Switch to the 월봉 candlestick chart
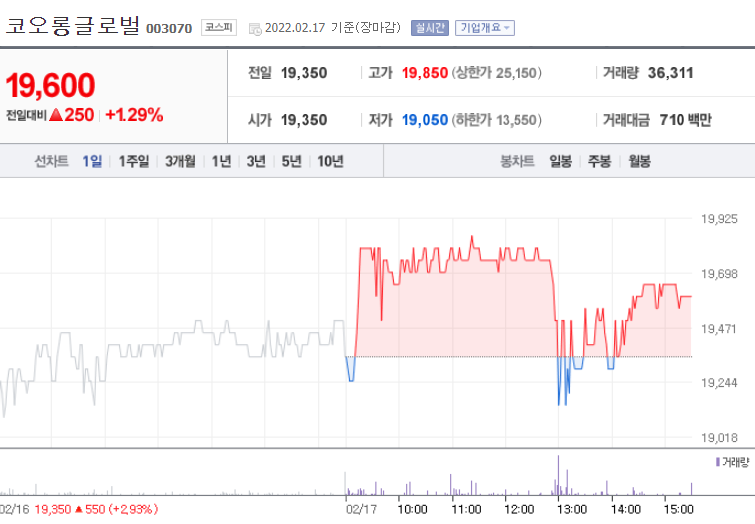The width and height of the screenshot is (755, 524). tap(639, 161)
